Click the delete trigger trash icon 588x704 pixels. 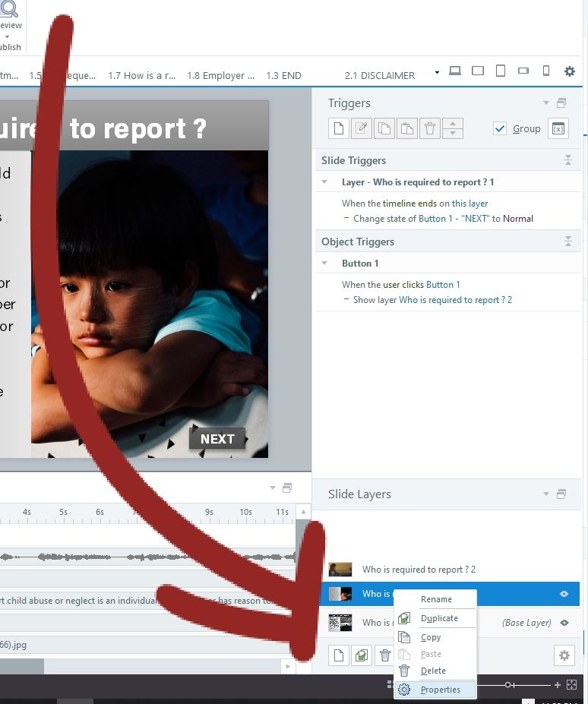coord(430,128)
